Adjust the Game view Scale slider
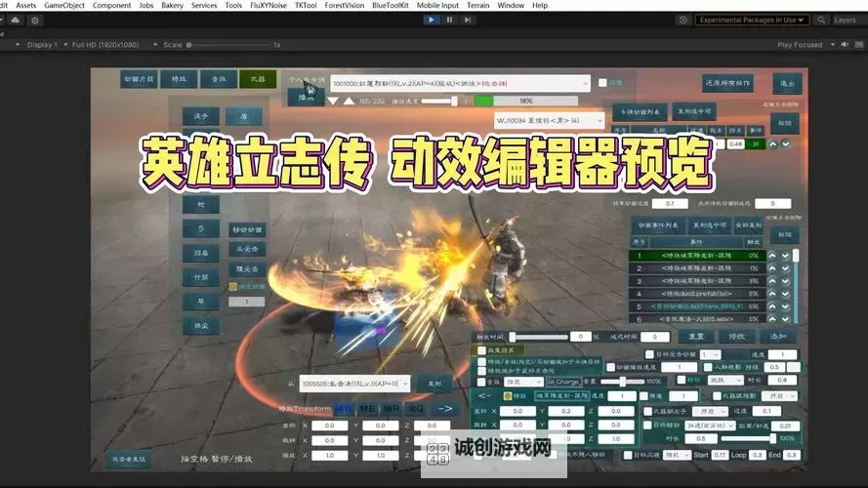 pos(229,45)
